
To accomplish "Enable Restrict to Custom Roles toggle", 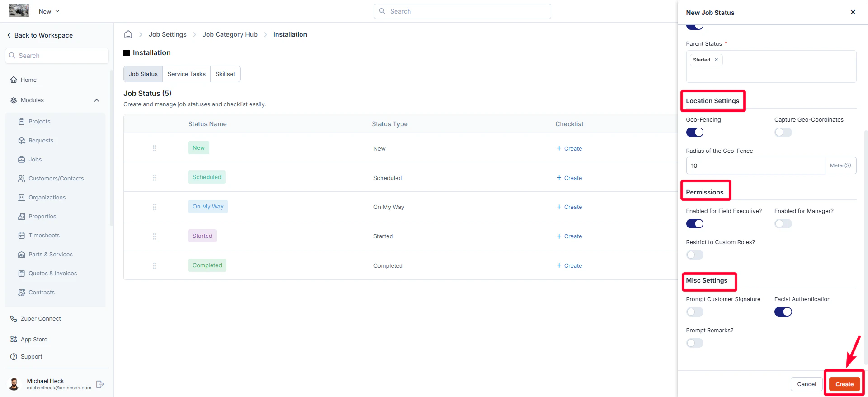I will coord(695,255).
